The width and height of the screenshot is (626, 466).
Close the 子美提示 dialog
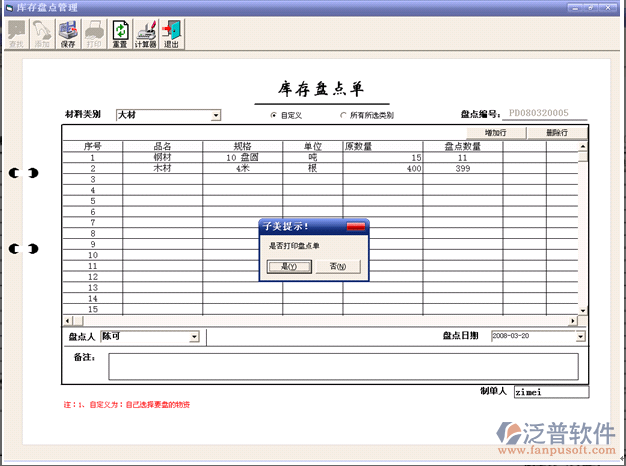click(x=356, y=226)
